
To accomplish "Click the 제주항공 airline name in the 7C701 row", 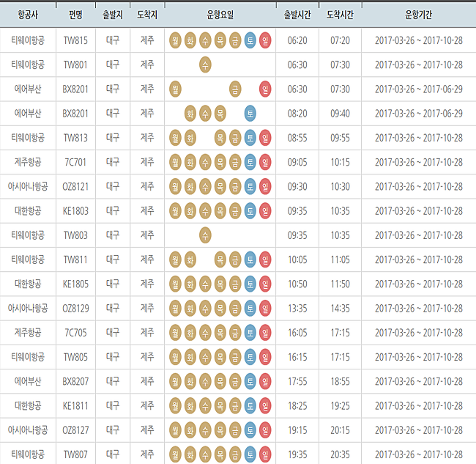I will coord(28,162).
